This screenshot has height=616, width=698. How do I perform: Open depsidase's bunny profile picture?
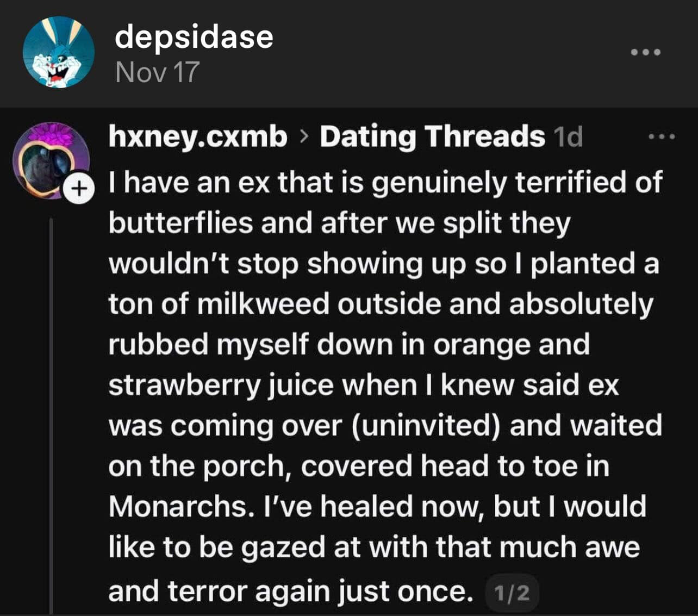[58, 52]
